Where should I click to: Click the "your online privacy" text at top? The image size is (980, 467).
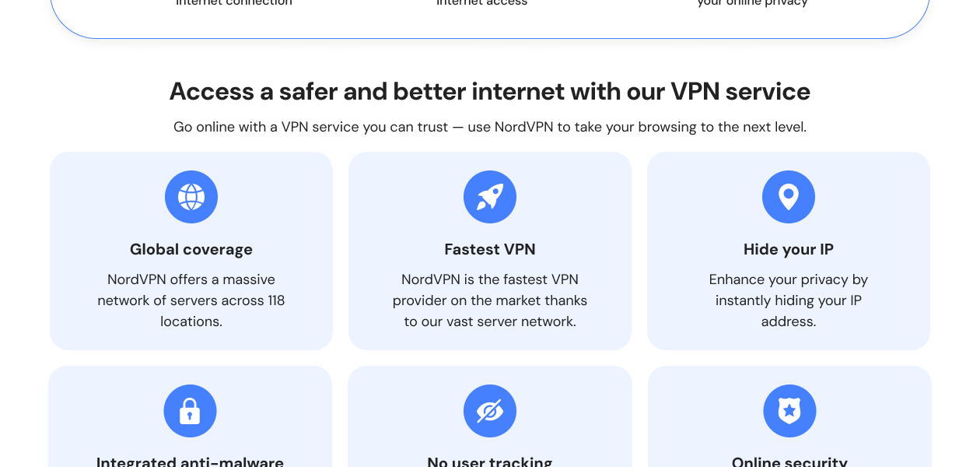(x=752, y=3)
